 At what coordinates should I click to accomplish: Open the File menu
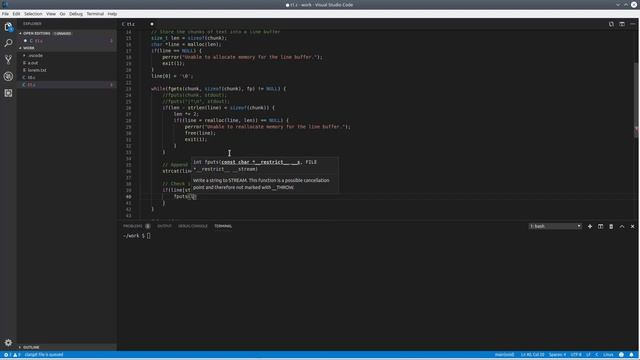point(5,14)
